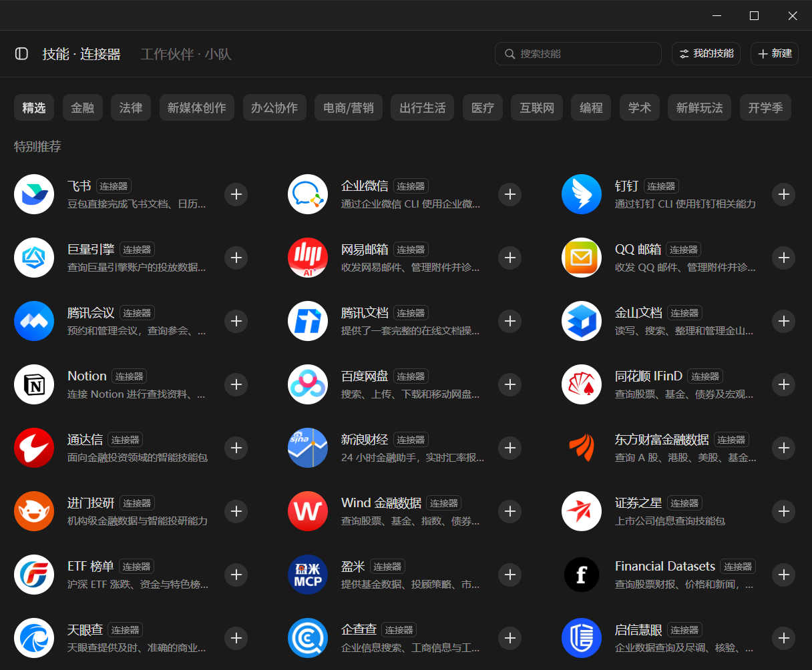Screen dimensions: 812x670
Task: Open the 进门投研 connector logo
Action: click(34, 511)
